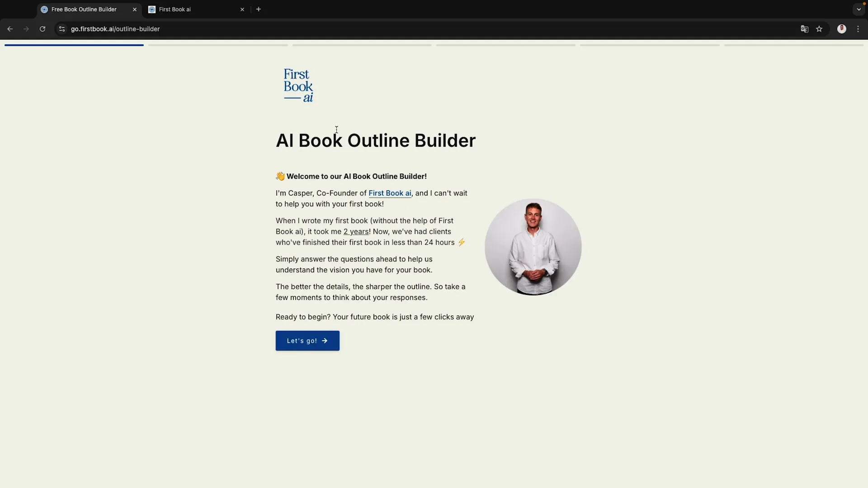Viewport: 868px width, 488px height.
Task: Expand the browser tab list dropdown
Action: click(x=857, y=9)
